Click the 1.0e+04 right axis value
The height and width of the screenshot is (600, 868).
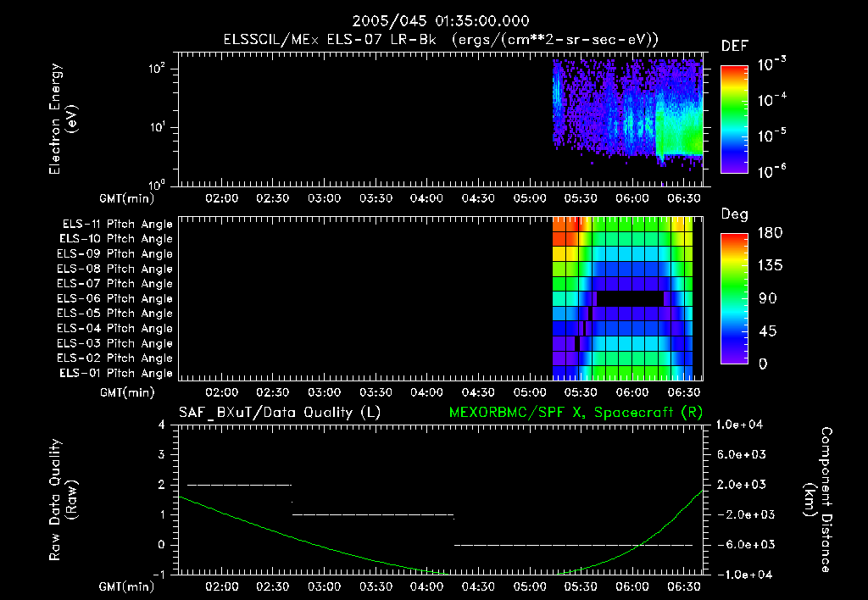(739, 425)
